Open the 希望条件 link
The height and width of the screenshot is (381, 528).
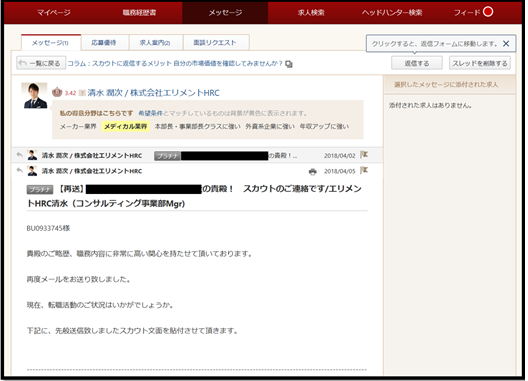[x=150, y=113]
